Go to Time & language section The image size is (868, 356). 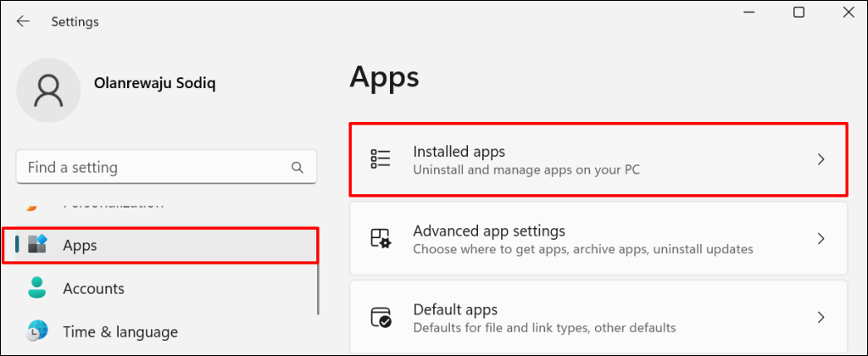(x=120, y=331)
